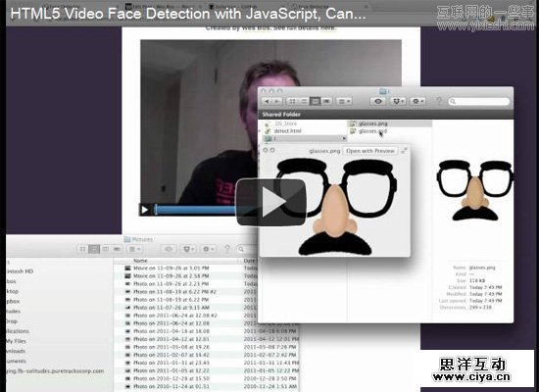
Task: Open the arrange dropdown in Pictures window
Action: click(134, 249)
